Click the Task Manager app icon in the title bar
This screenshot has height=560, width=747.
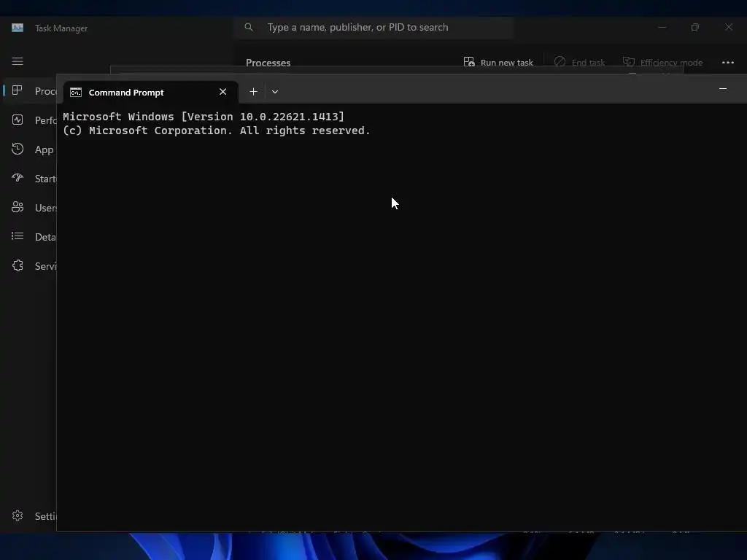tap(18, 28)
